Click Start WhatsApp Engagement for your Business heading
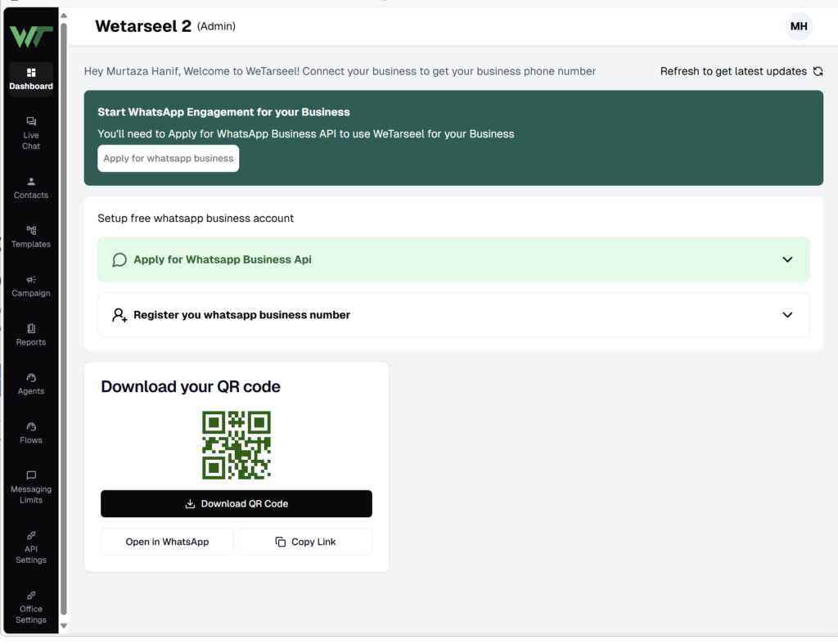This screenshot has width=838, height=644. pos(223,112)
